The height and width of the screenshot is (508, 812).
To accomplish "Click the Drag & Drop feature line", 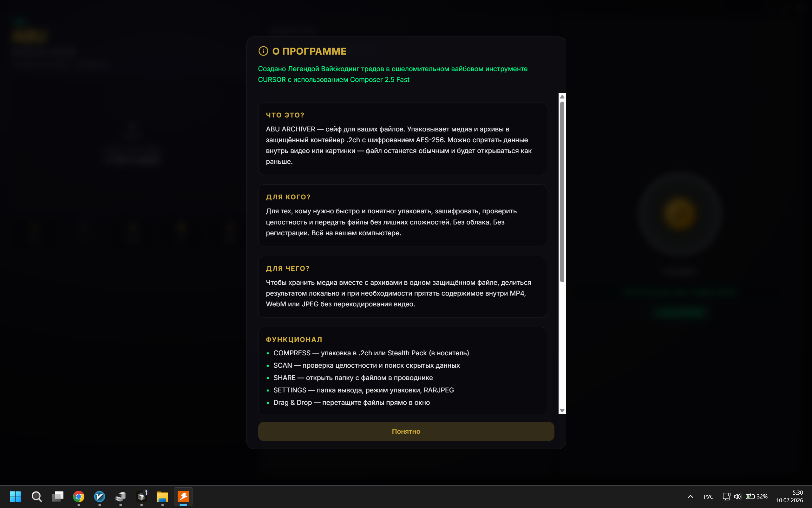I will [x=351, y=403].
